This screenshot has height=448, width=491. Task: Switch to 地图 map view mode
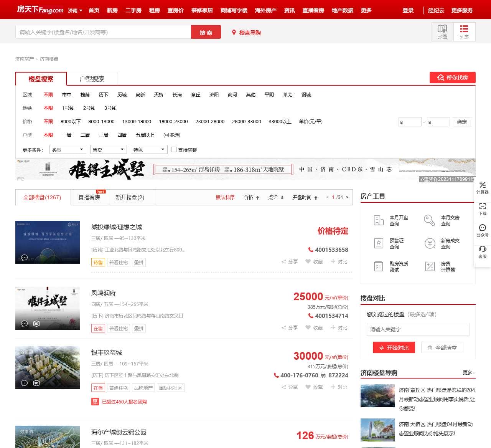pyautogui.click(x=442, y=31)
